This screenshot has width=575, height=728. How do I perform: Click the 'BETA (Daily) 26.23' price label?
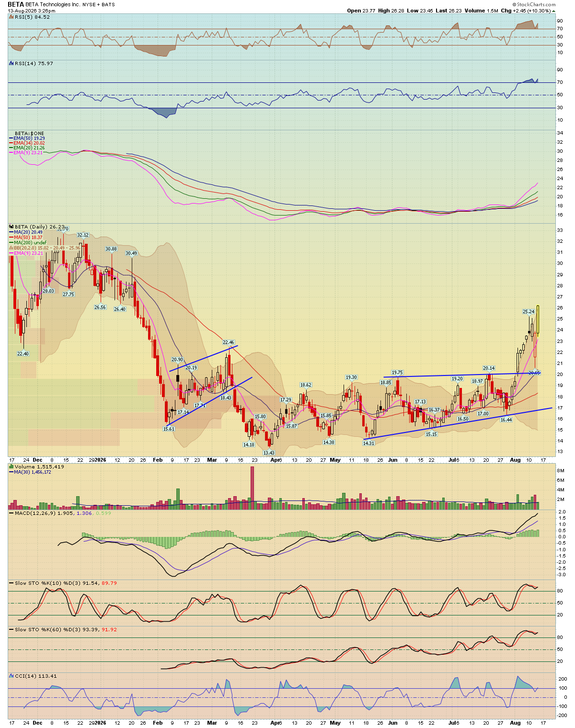40,227
